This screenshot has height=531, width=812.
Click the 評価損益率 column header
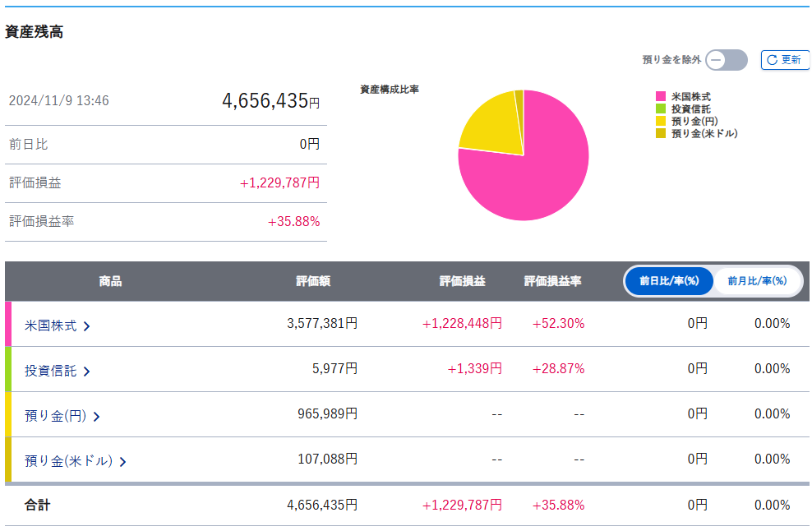pyautogui.click(x=552, y=281)
